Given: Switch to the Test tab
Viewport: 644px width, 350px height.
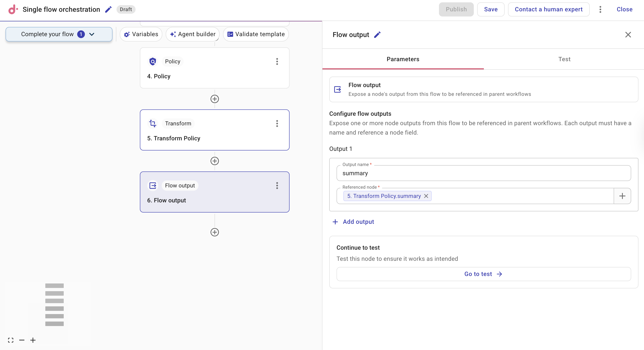Looking at the screenshot, I should tap(564, 59).
